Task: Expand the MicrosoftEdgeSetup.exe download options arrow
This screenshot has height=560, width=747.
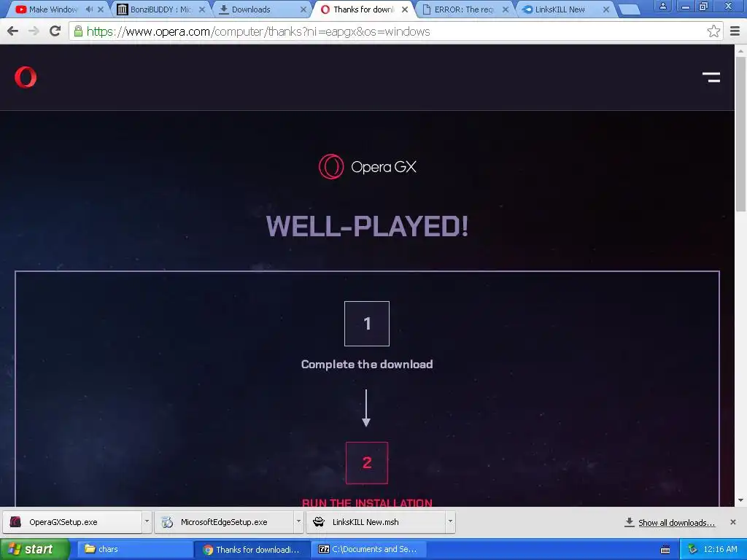Action: point(298,521)
